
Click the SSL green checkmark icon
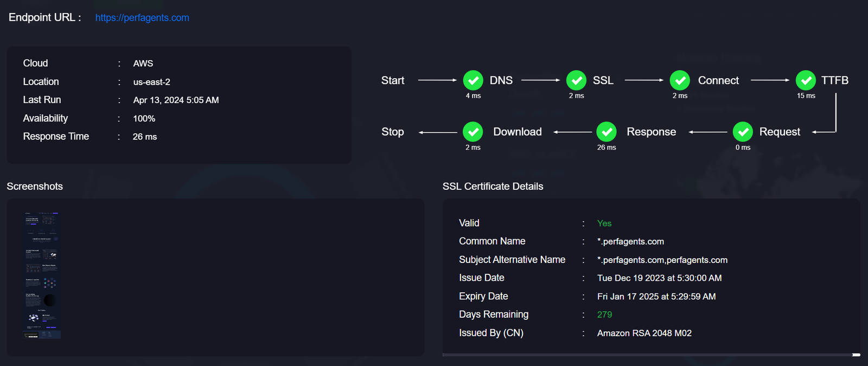pyautogui.click(x=576, y=80)
